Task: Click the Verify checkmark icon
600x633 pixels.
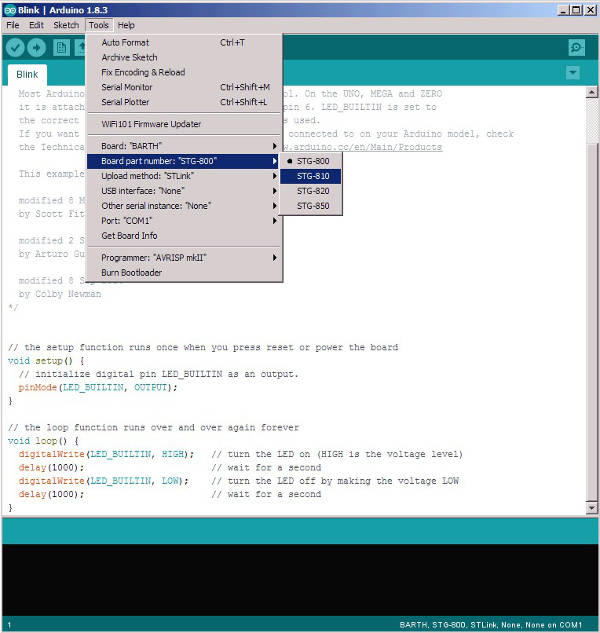Action: [x=15, y=47]
